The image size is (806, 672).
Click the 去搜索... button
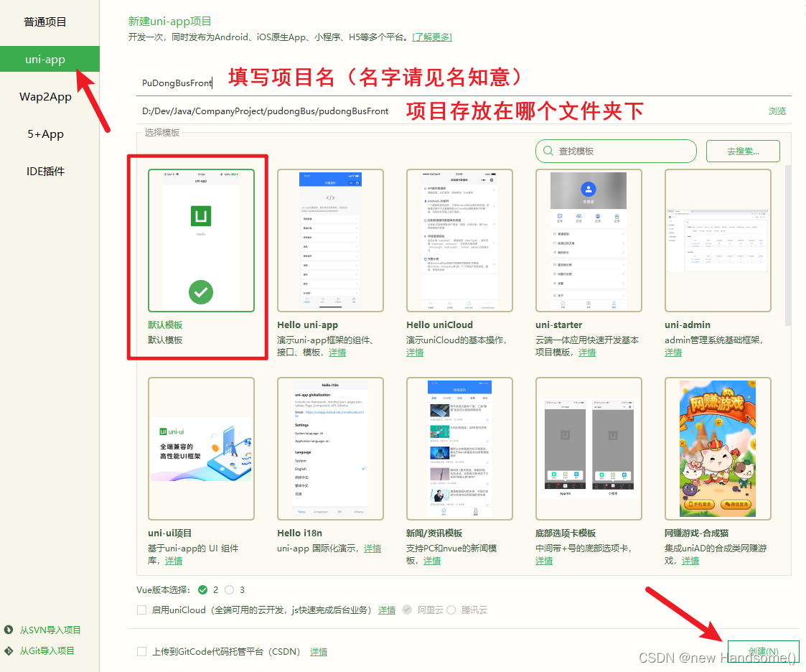point(743,151)
